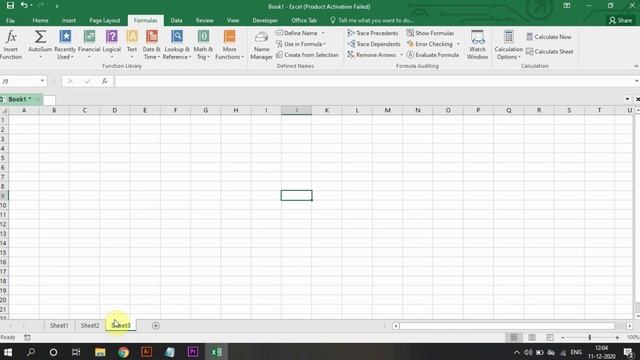
Task: Open Calculation Options menu
Action: tap(509, 45)
